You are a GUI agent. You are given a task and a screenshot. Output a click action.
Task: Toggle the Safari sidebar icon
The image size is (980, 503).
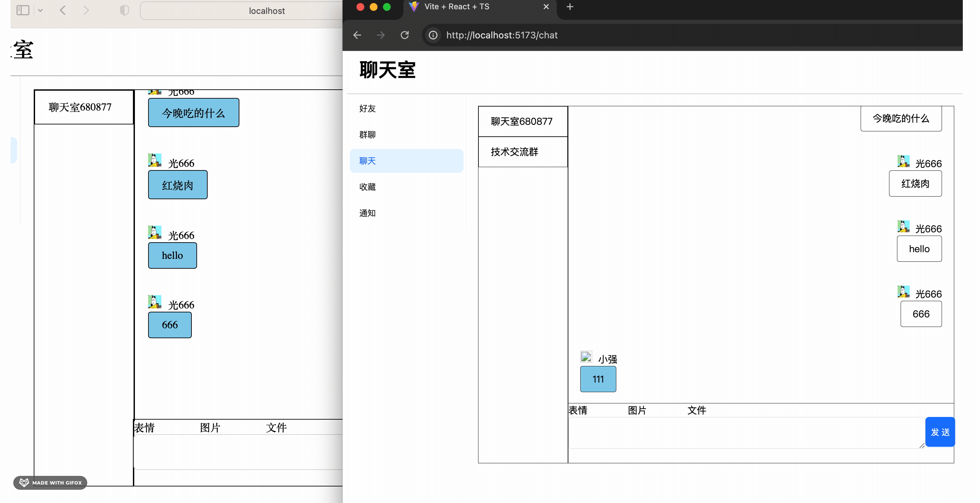(x=23, y=10)
